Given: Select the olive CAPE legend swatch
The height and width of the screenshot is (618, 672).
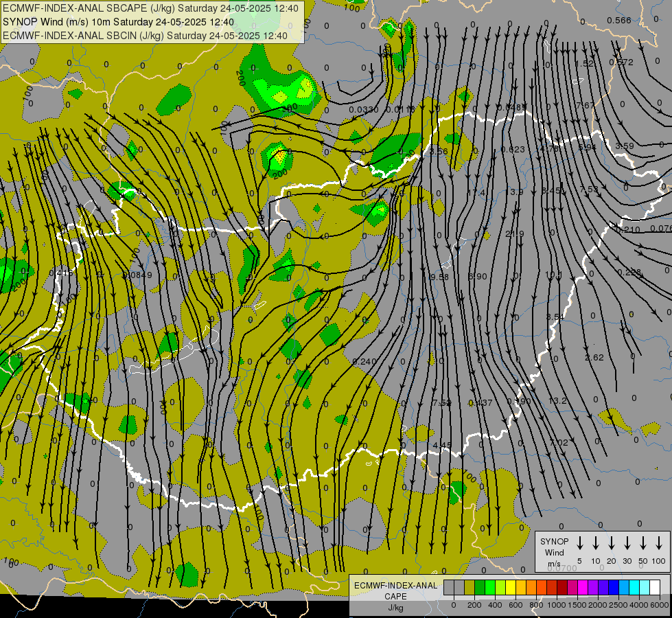Looking at the screenshot, I should tap(470, 587).
